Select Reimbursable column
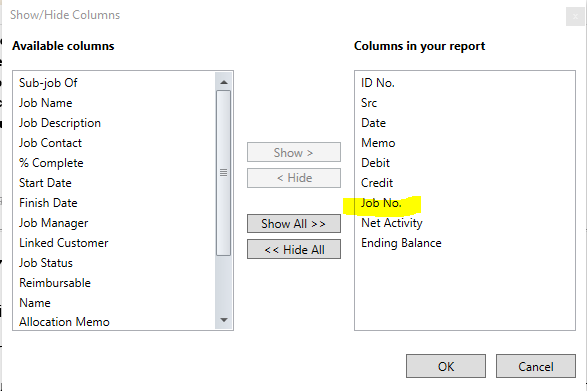 tap(55, 283)
